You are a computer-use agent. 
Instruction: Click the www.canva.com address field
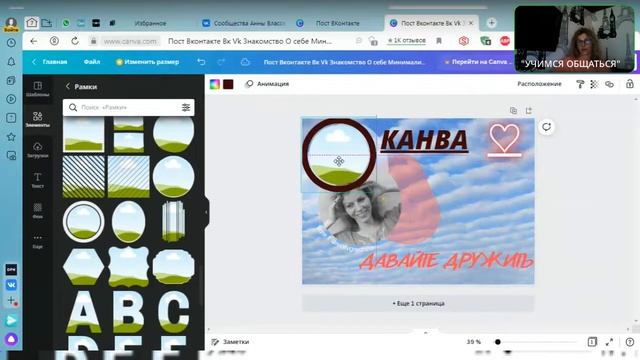130,41
